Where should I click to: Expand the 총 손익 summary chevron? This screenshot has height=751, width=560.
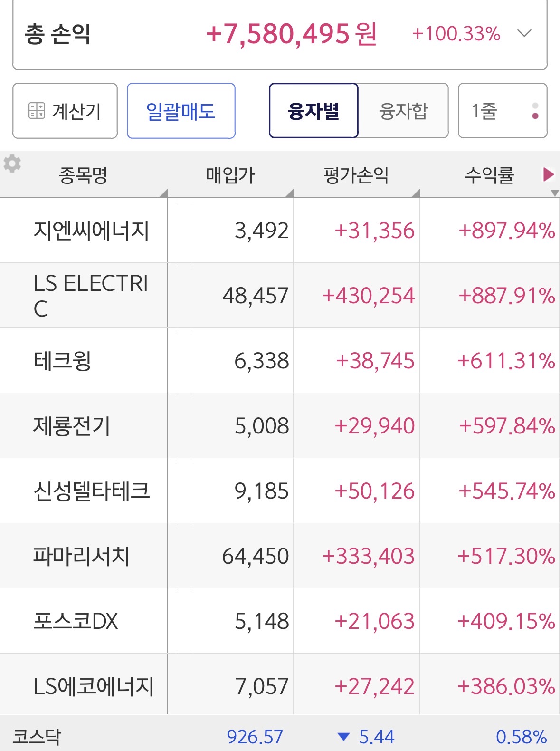[524, 33]
